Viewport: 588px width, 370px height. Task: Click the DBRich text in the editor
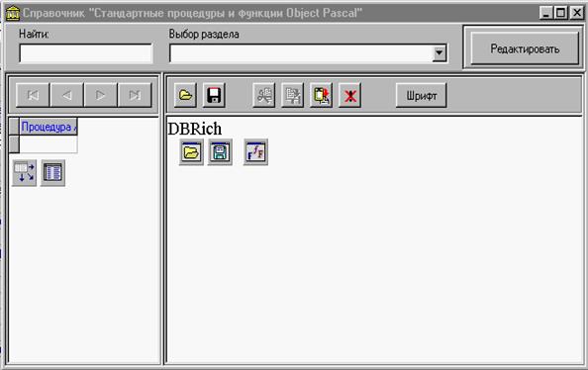tap(195, 129)
